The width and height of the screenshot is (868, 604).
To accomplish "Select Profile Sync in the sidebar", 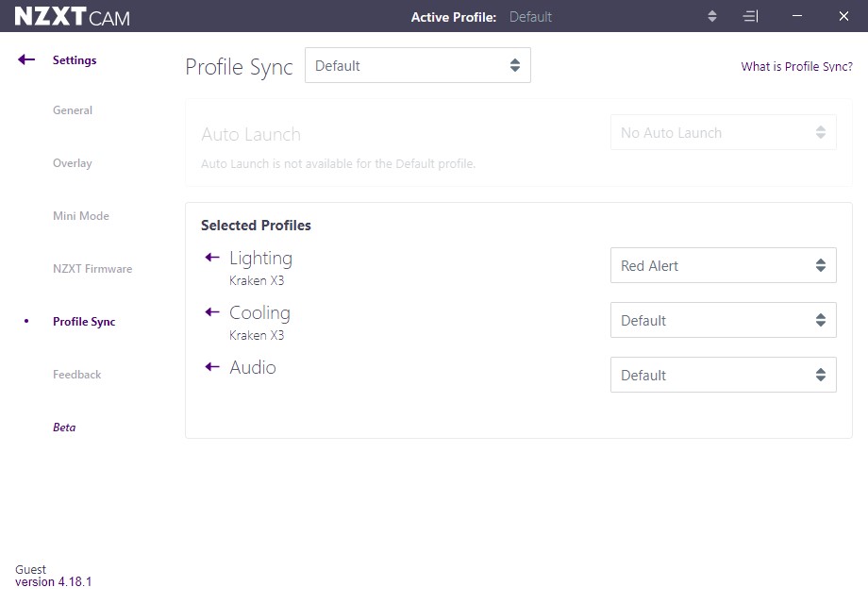I will click(x=84, y=322).
